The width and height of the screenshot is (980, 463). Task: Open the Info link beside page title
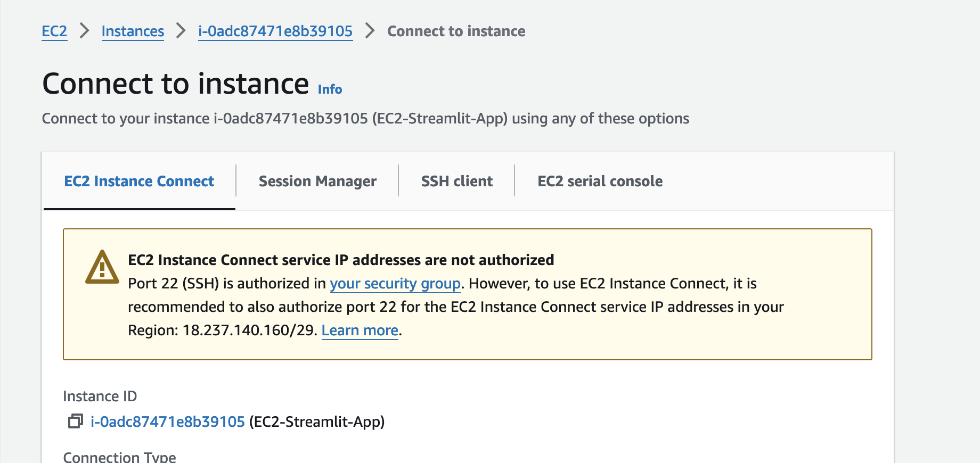click(x=330, y=89)
